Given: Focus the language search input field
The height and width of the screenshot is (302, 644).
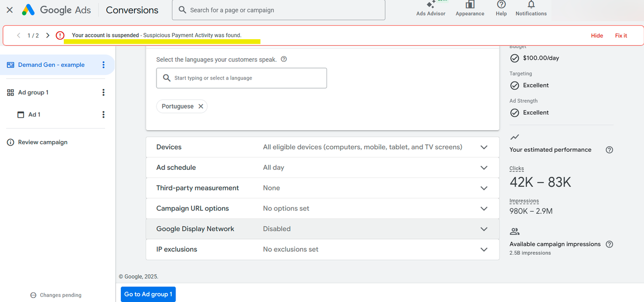Looking at the screenshot, I should [242, 78].
